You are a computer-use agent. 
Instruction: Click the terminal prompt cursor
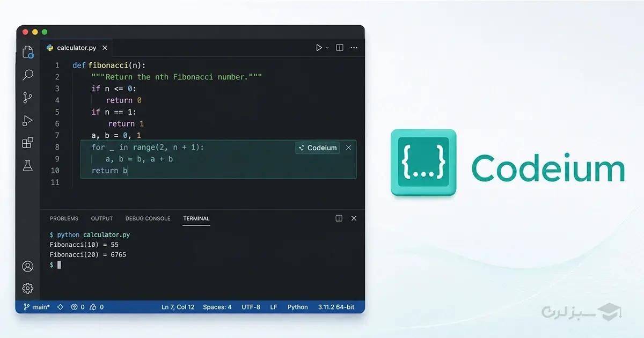[x=59, y=265]
